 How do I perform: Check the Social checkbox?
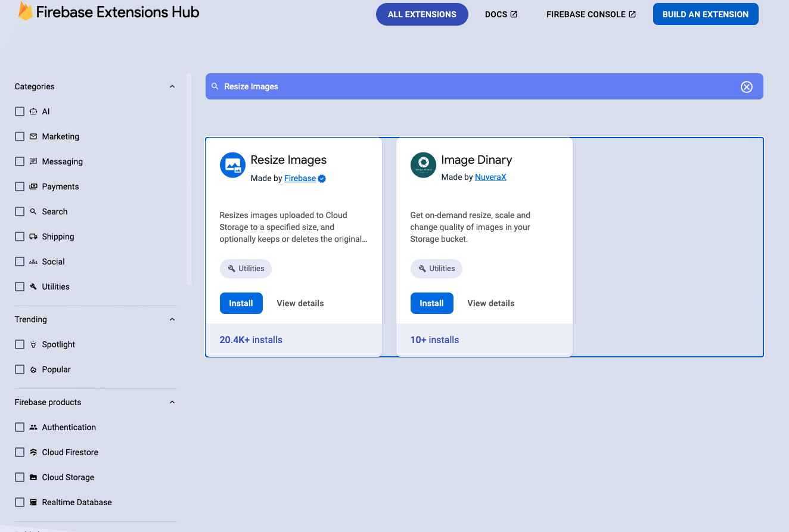coord(20,262)
